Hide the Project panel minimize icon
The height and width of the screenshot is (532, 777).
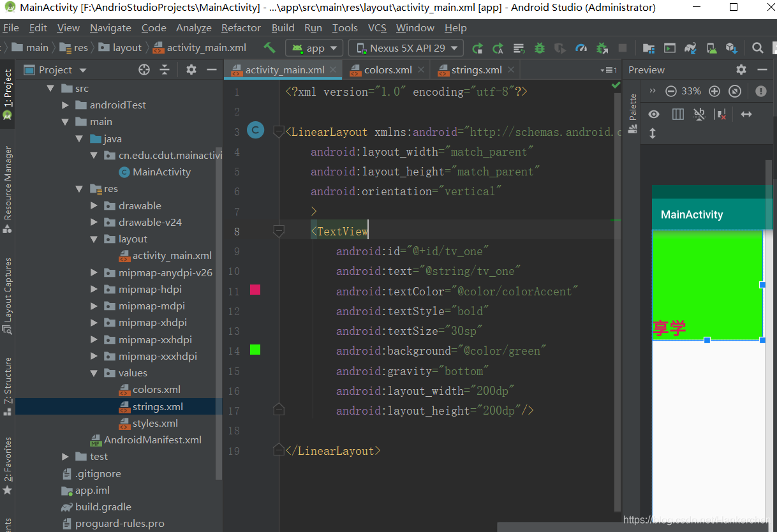pyautogui.click(x=212, y=70)
